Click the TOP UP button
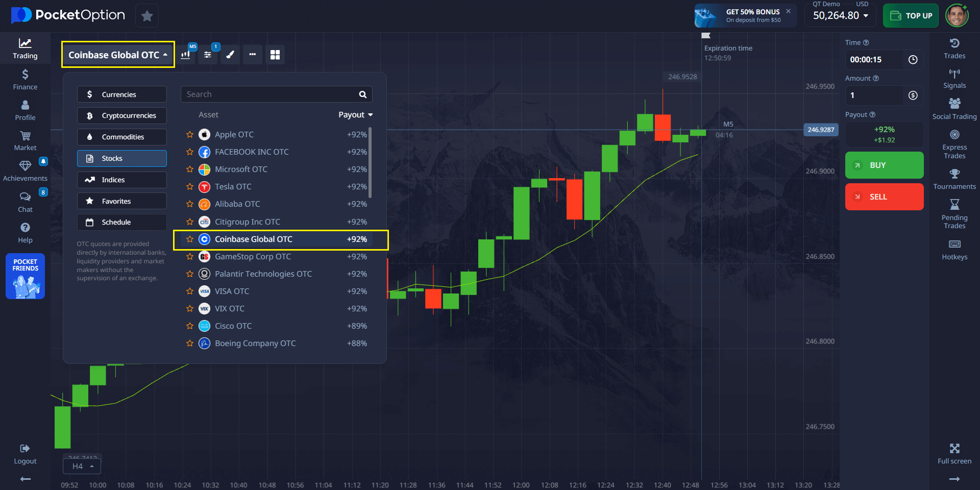Screen dimensions: 980x490 point(911,15)
